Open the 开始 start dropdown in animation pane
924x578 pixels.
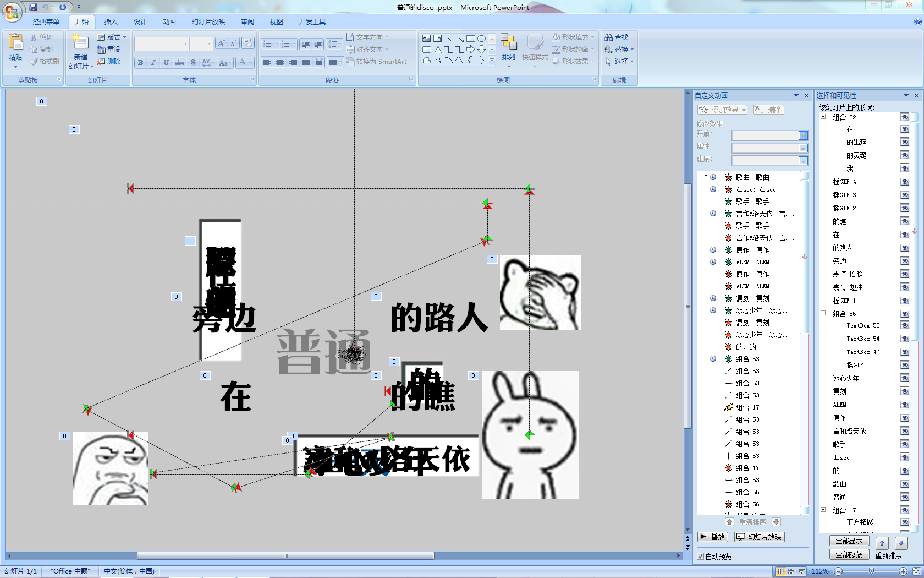point(803,135)
